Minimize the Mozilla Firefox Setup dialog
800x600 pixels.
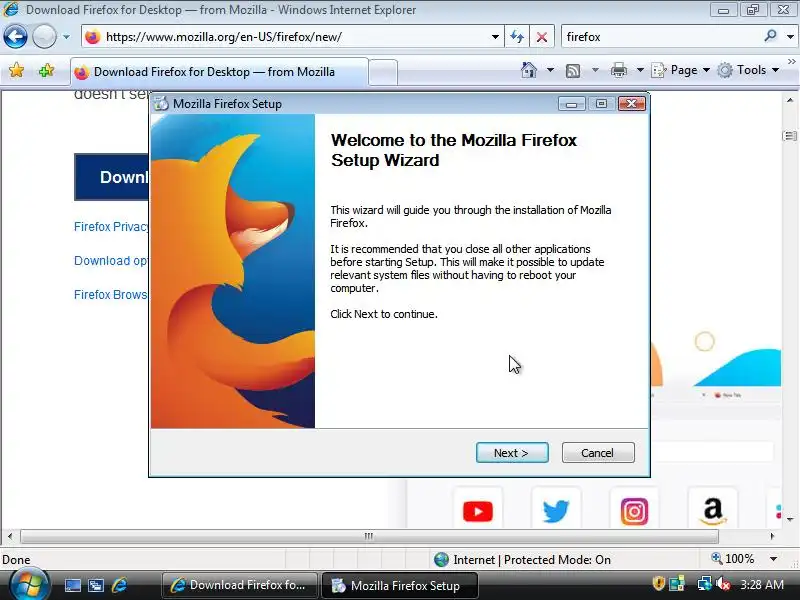(x=571, y=104)
